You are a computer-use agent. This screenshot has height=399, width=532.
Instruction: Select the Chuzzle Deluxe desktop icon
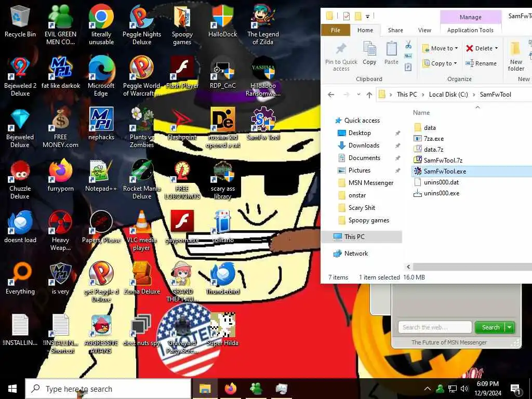pyautogui.click(x=20, y=180)
